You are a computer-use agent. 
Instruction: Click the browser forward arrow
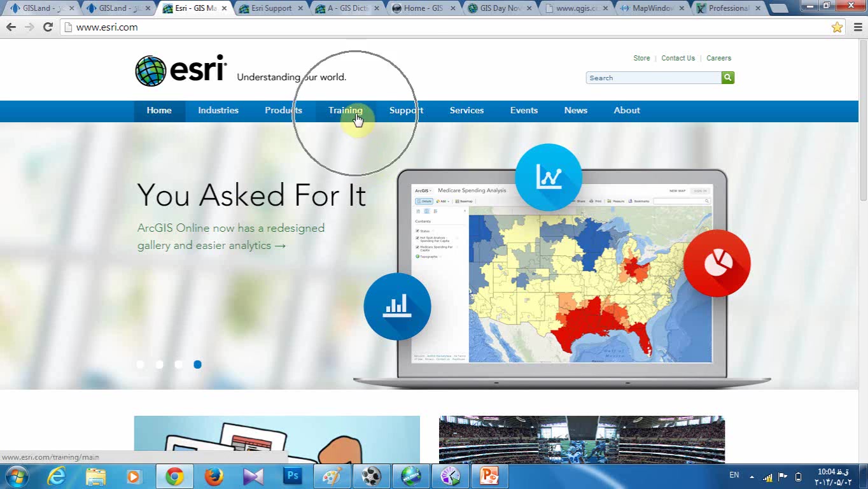tap(29, 27)
